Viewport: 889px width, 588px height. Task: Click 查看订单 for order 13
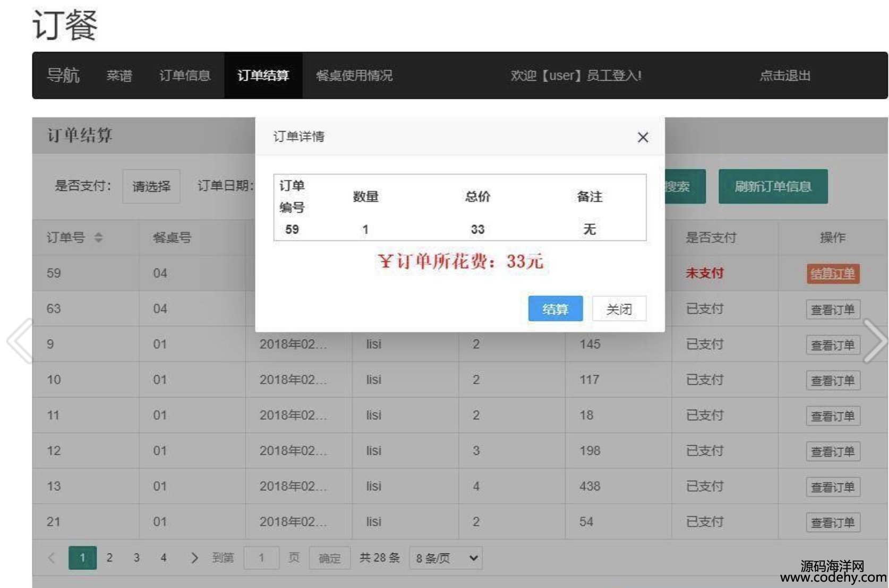click(832, 487)
